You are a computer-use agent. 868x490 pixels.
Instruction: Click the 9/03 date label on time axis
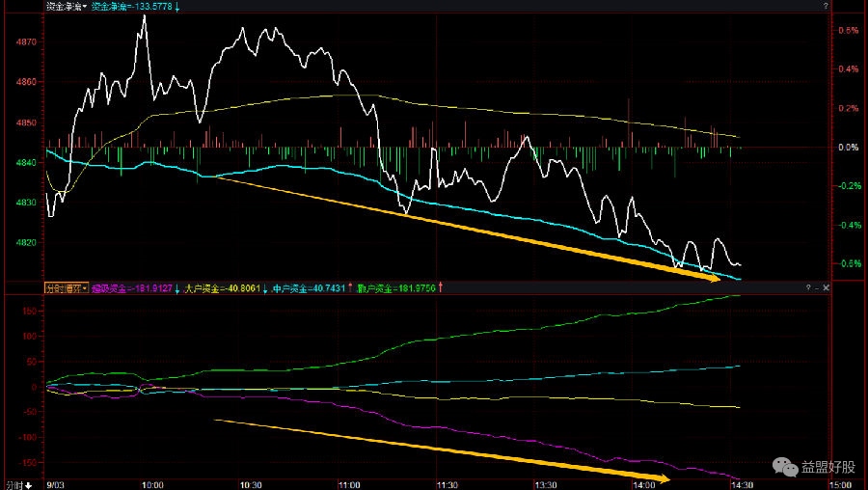tap(56, 484)
